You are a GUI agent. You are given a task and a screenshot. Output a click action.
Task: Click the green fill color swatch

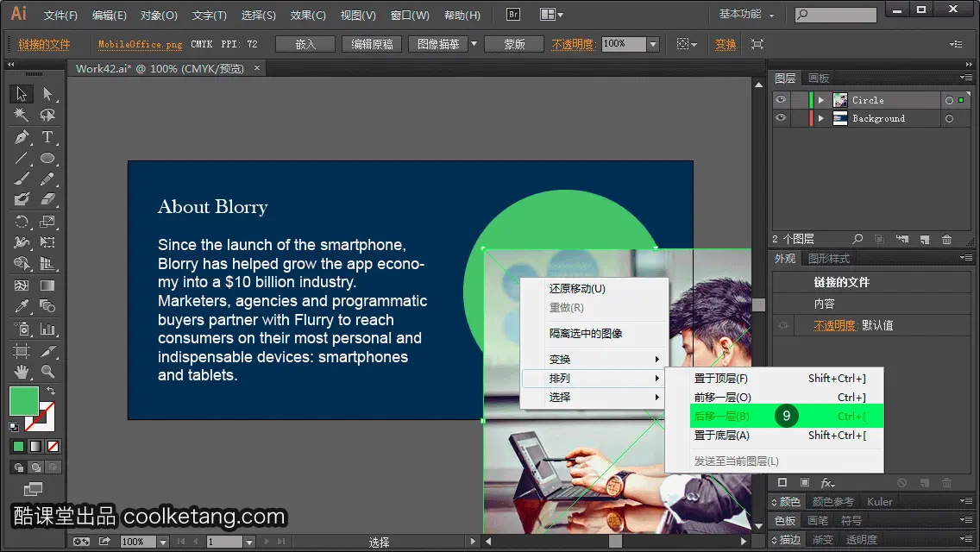point(24,401)
